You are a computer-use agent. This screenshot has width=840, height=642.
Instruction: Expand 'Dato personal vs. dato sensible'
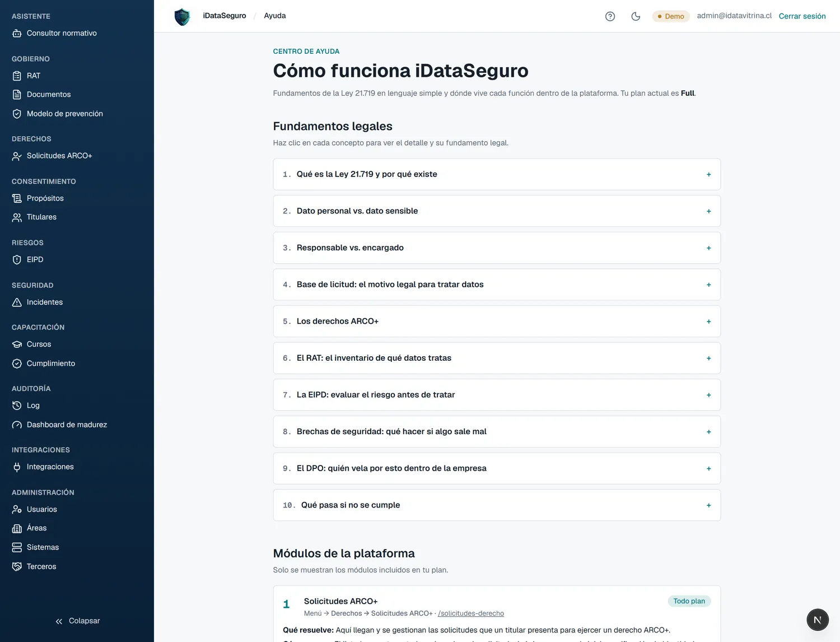(497, 211)
